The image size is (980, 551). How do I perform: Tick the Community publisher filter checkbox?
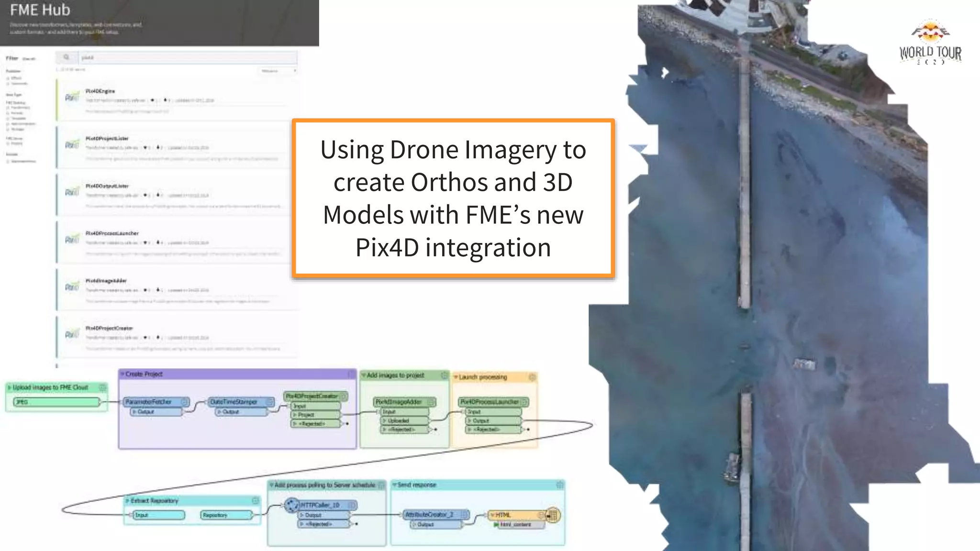coord(8,84)
